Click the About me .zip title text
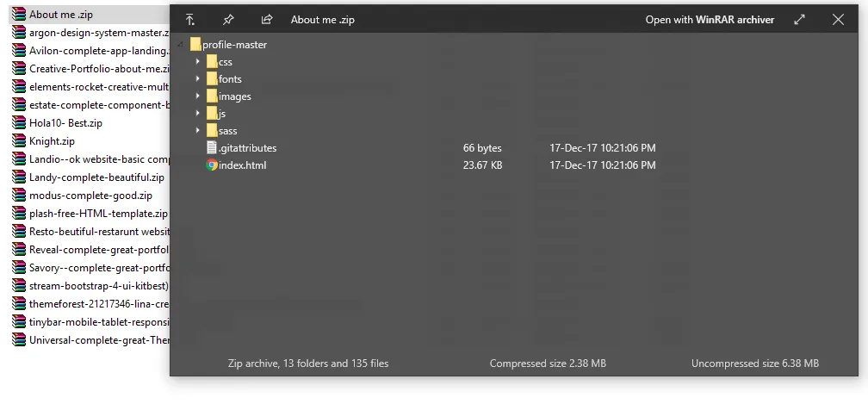This screenshot has height=404, width=868. 323,19
